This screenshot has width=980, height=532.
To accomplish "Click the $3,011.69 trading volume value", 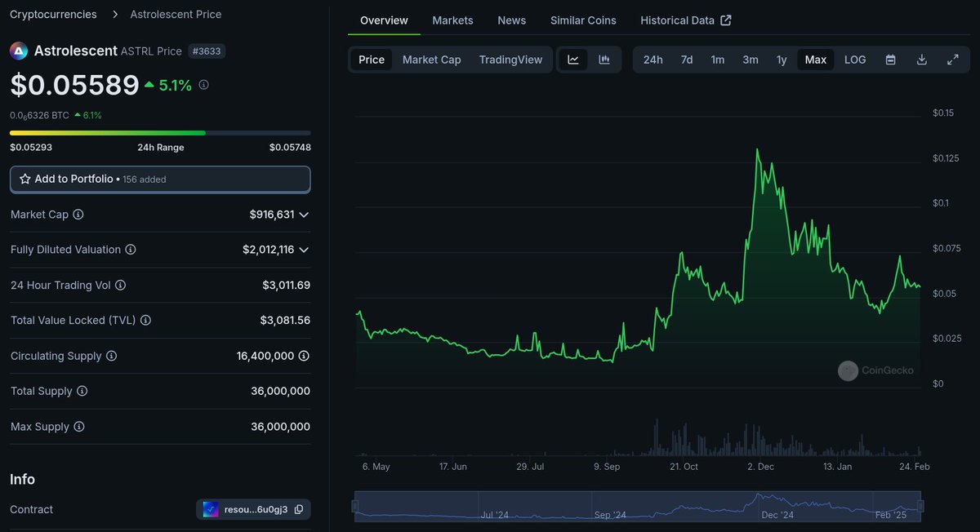I will [286, 286].
